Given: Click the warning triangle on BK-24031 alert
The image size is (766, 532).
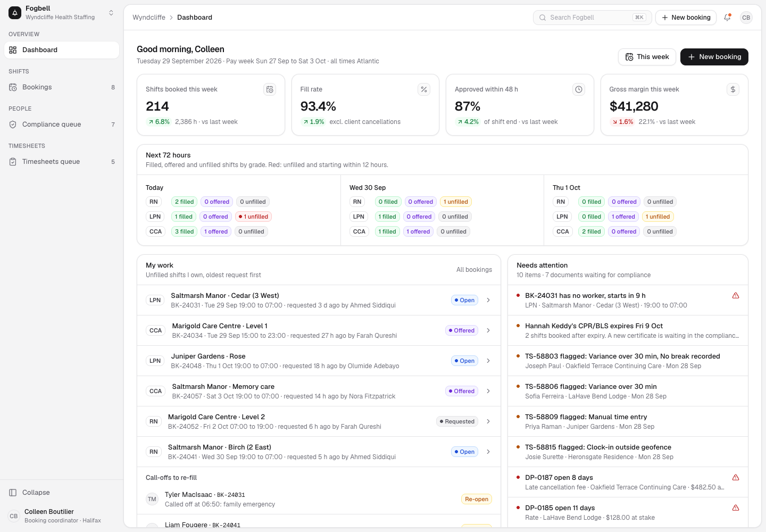Looking at the screenshot, I should [736, 295].
